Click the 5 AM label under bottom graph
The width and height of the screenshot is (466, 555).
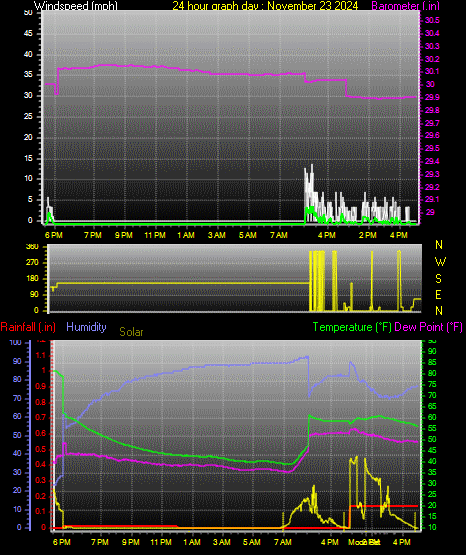252,542
